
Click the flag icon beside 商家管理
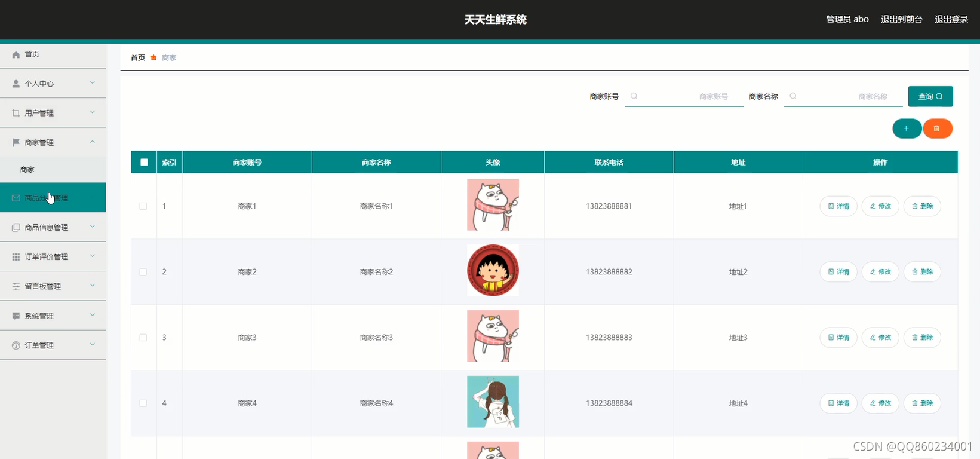[x=16, y=142]
